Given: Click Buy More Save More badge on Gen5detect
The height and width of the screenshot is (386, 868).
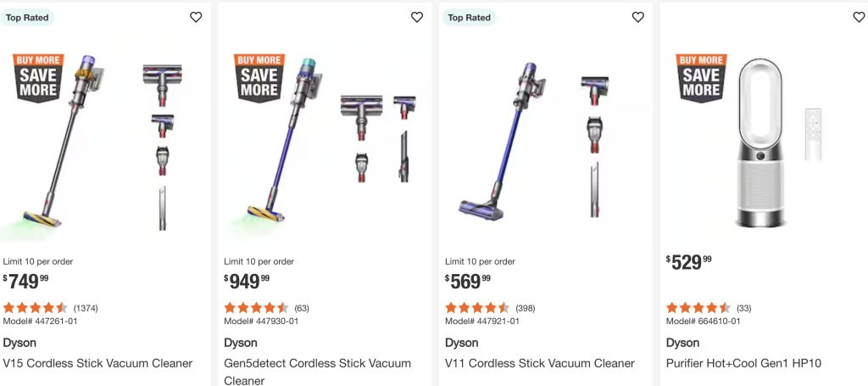Looking at the screenshot, I should [x=259, y=78].
